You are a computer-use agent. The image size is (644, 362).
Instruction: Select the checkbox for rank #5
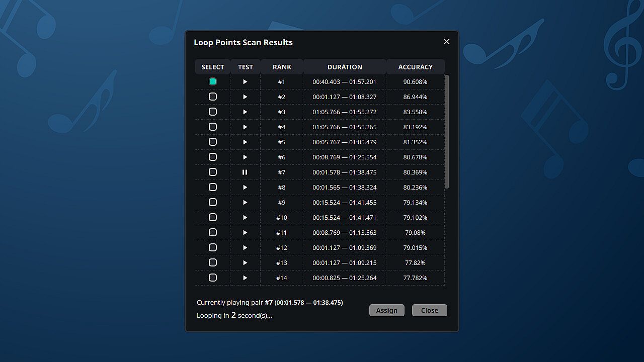click(x=213, y=142)
